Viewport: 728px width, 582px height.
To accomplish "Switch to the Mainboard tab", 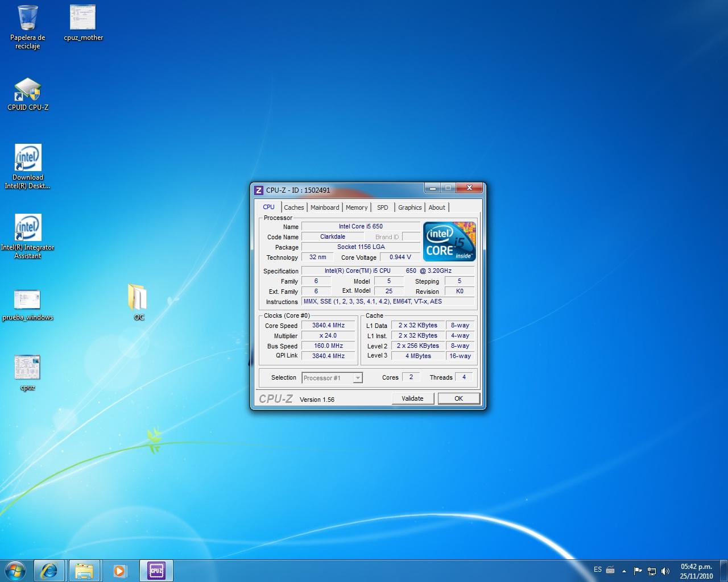I will click(325, 207).
